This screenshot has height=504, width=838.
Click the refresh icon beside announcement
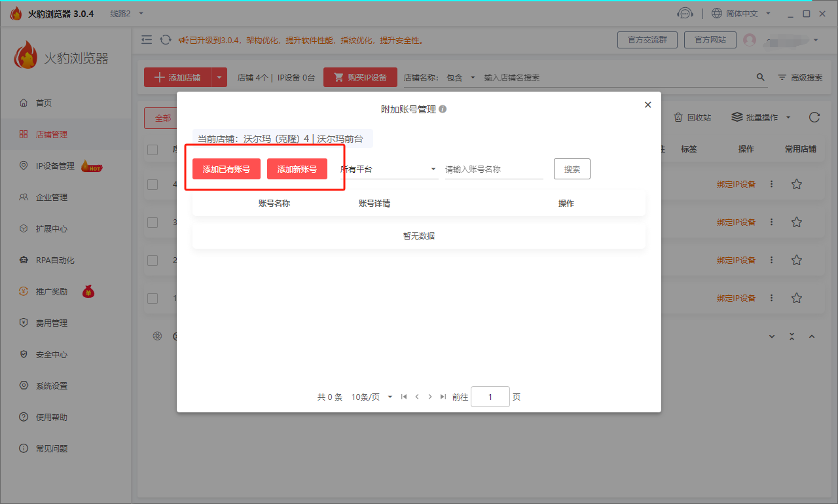pyautogui.click(x=166, y=40)
